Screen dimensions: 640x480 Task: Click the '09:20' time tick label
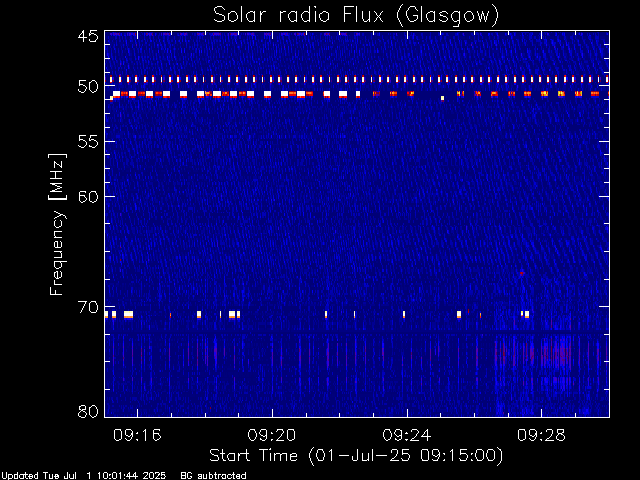click(272, 435)
